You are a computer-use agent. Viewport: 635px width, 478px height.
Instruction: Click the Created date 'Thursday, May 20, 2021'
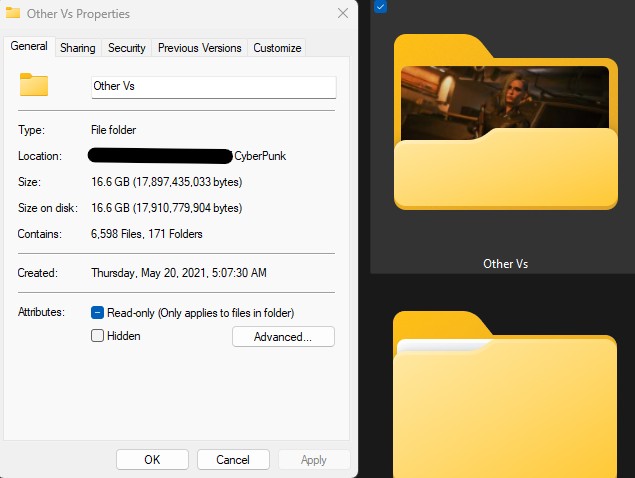click(x=149, y=273)
